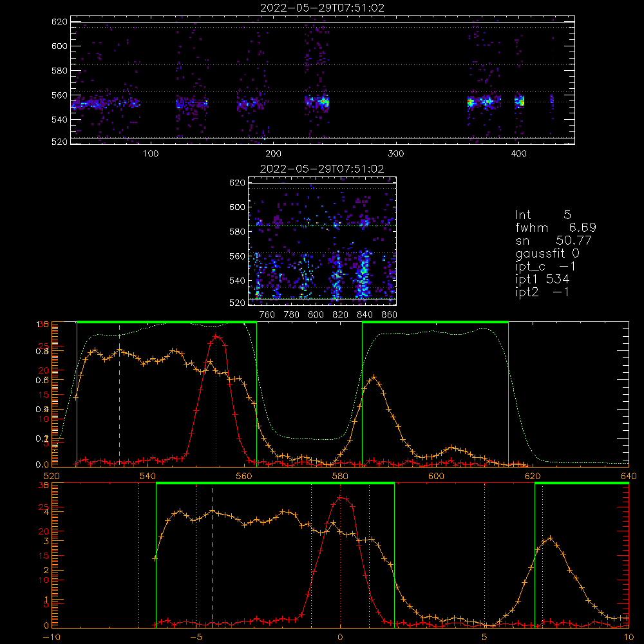Image resolution: width=644 pixels, height=644 pixels.
Task: Select the 'ipt2 -1' readout line
Action: tap(542, 292)
